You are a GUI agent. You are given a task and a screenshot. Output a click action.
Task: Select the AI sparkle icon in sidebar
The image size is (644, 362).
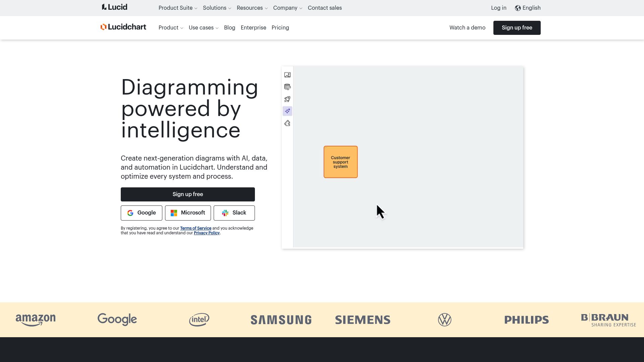(x=287, y=111)
